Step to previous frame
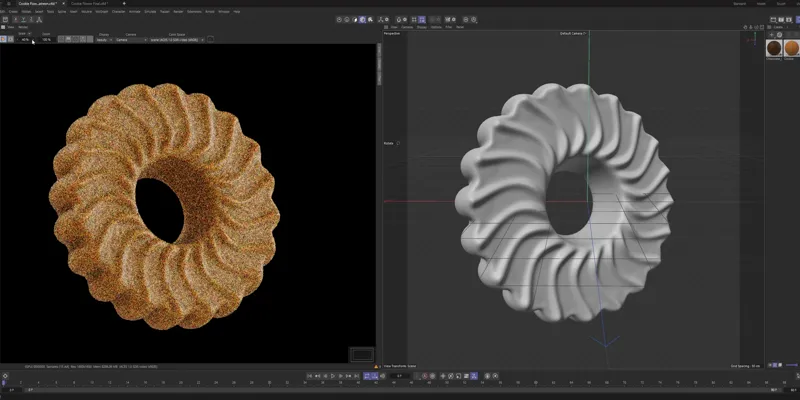The width and height of the screenshot is (800, 400). (325, 376)
